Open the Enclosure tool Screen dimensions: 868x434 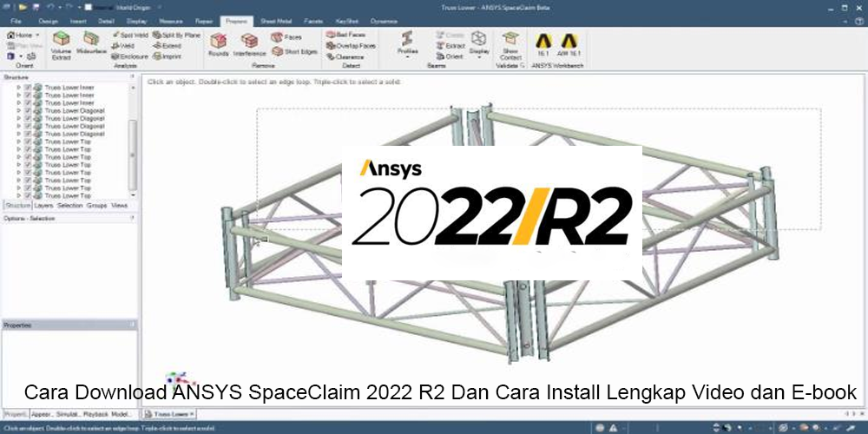tap(130, 56)
